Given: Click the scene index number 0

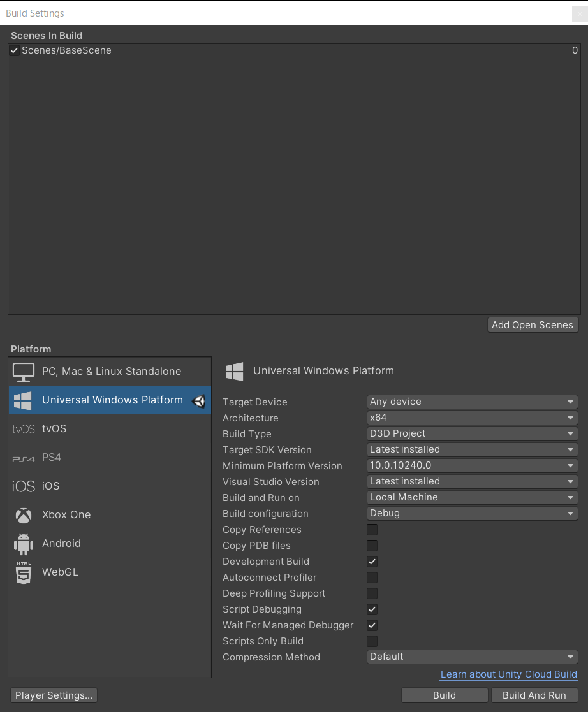Looking at the screenshot, I should (575, 50).
